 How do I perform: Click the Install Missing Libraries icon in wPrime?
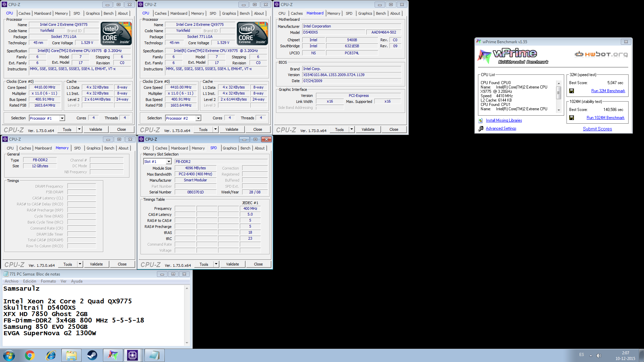tap(481, 121)
